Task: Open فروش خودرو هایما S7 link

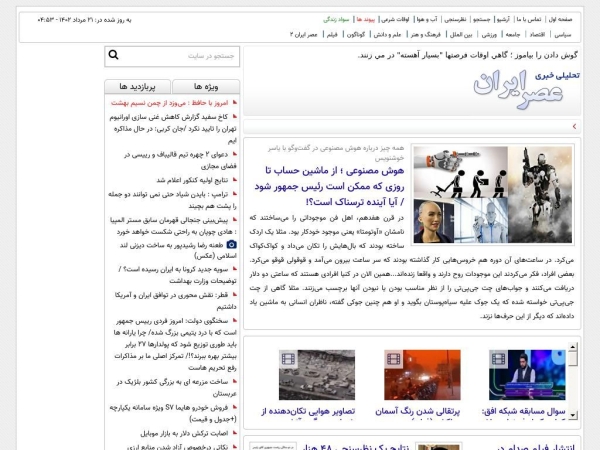Action: tap(173, 413)
